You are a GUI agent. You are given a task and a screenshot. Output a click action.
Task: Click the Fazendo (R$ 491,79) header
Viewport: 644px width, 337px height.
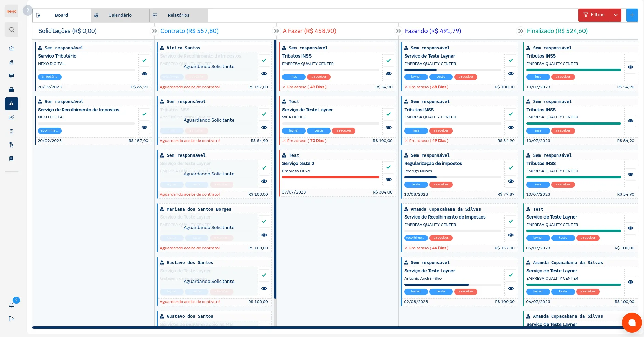coord(433,31)
